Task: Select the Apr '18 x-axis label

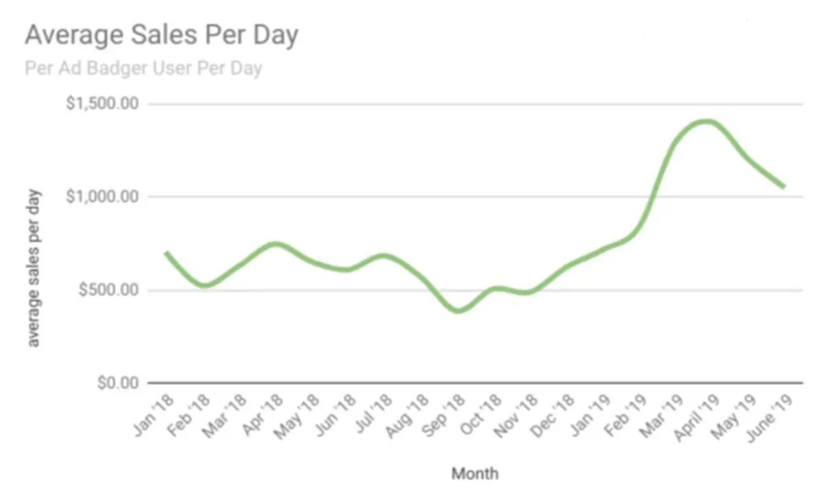Action: [x=264, y=414]
